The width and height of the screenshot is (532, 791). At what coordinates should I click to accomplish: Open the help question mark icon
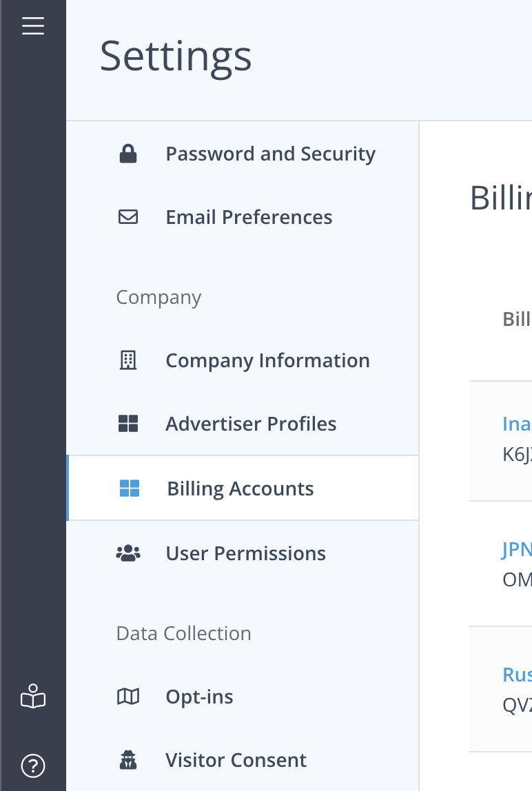33,766
